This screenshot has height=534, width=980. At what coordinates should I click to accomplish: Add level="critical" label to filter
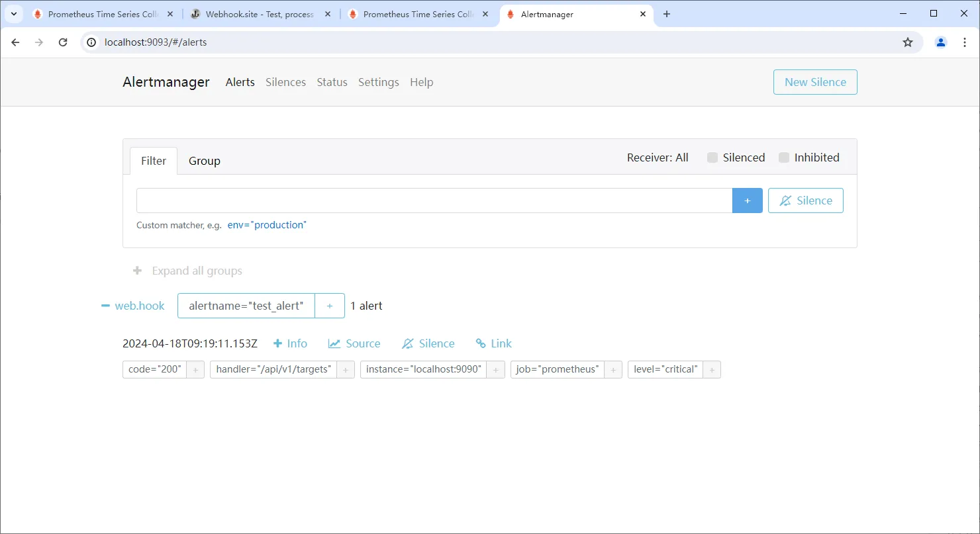[x=712, y=370]
